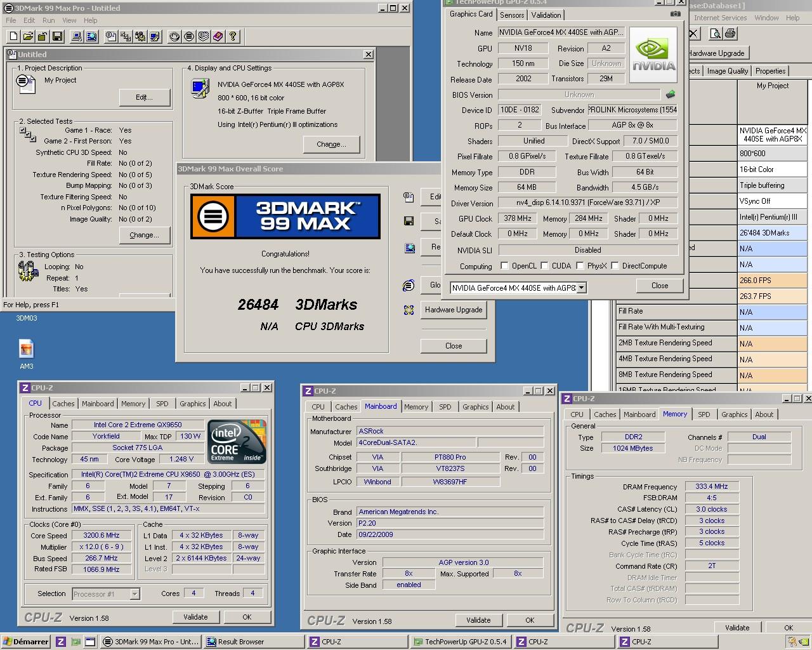Click the Démarrer start button
This screenshot has height=650, width=812.
click(x=26, y=642)
